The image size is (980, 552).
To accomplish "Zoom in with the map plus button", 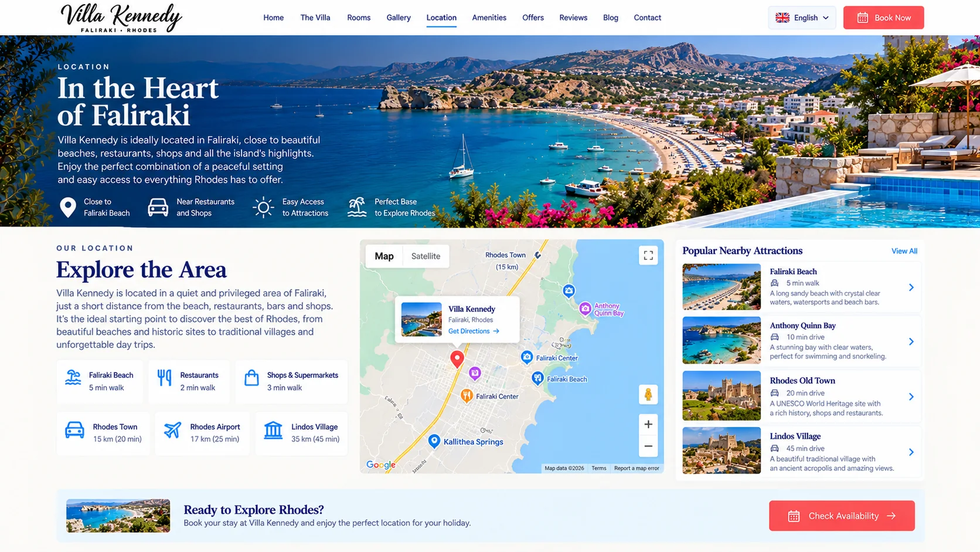I will point(648,424).
